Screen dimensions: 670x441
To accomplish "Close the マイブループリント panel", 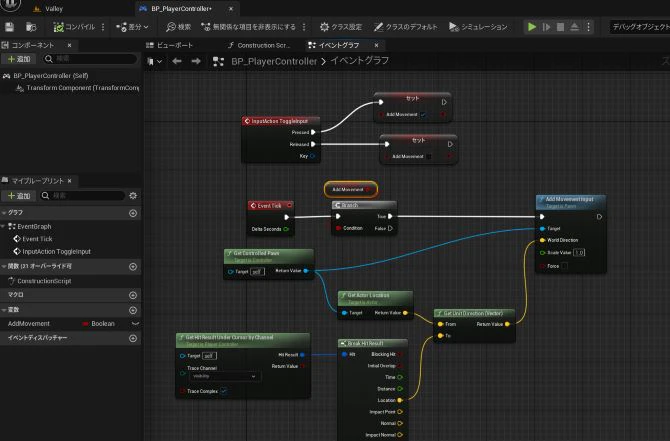I will [69, 181].
